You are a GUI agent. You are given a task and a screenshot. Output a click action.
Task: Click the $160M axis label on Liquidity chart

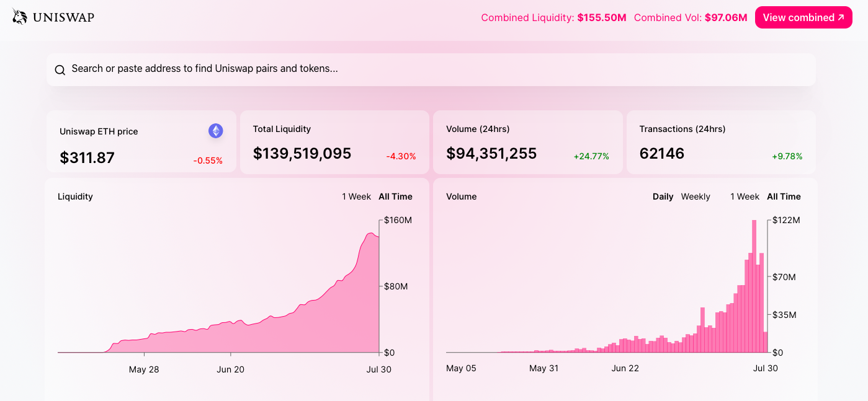398,220
